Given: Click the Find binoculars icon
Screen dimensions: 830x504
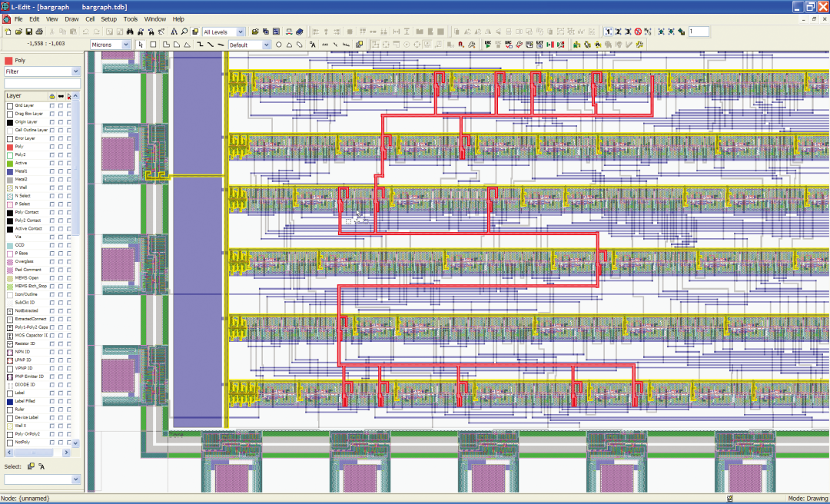Looking at the screenshot, I should pyautogui.click(x=131, y=31).
